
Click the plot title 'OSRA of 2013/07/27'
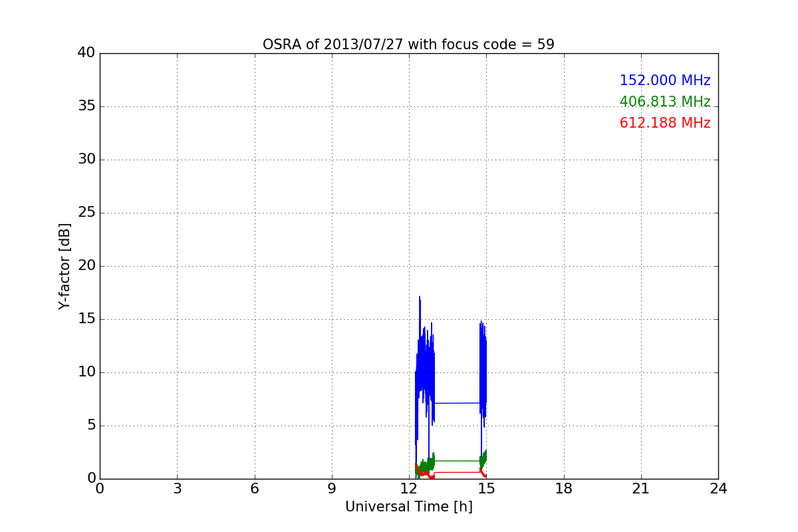[408, 45]
